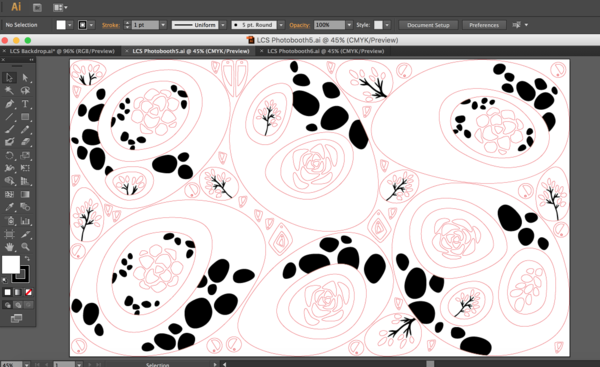This screenshot has width=600, height=367.
Task: Click the large Fill swatch in Tools panel
Action: pyautogui.click(x=11, y=265)
